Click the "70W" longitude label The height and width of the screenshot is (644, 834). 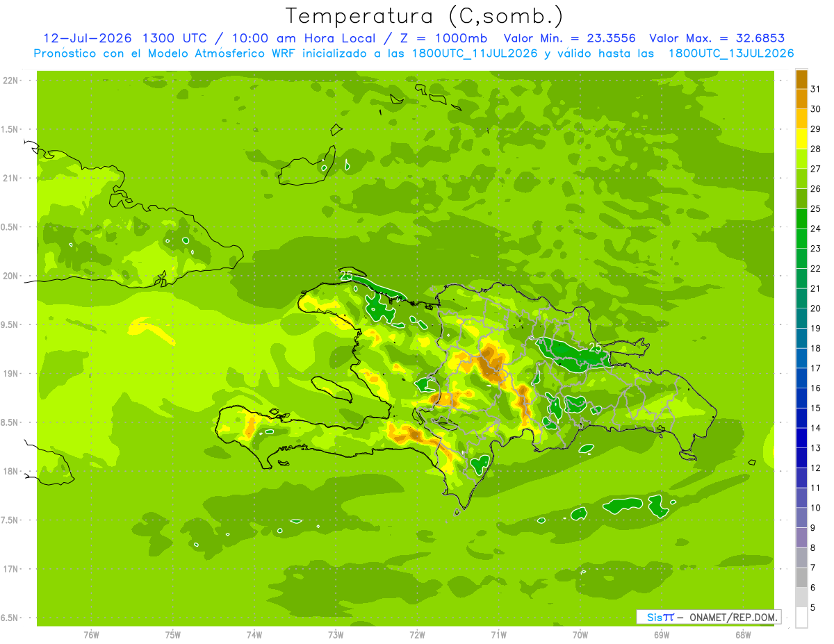click(580, 635)
